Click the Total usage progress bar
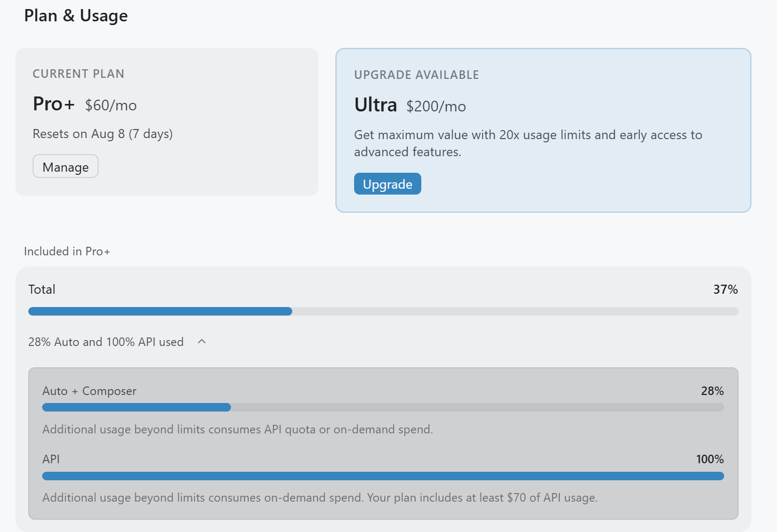This screenshot has width=777, height=532. (383, 311)
